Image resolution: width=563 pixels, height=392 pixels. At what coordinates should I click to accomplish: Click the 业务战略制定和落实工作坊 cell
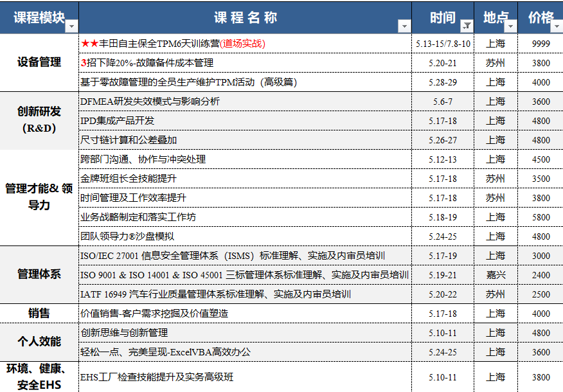click(x=246, y=217)
